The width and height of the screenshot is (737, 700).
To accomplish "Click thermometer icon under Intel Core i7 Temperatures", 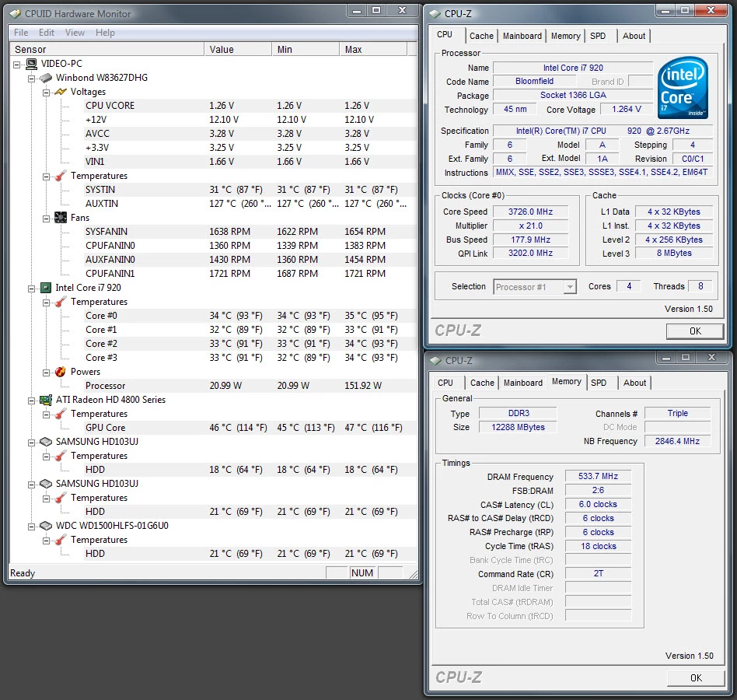I will pyautogui.click(x=61, y=302).
